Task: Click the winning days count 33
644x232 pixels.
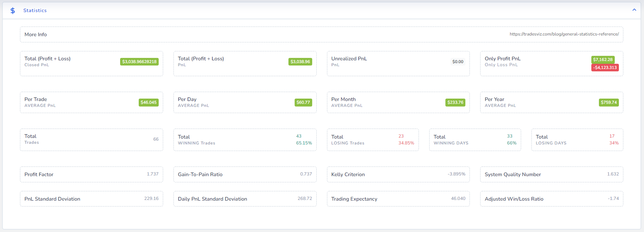Action: 510,136
